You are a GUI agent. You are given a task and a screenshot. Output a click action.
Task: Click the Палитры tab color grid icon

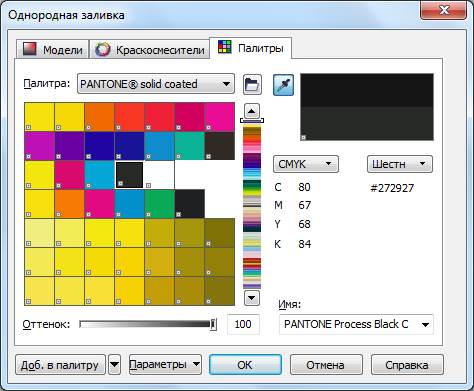pyautogui.click(x=225, y=47)
